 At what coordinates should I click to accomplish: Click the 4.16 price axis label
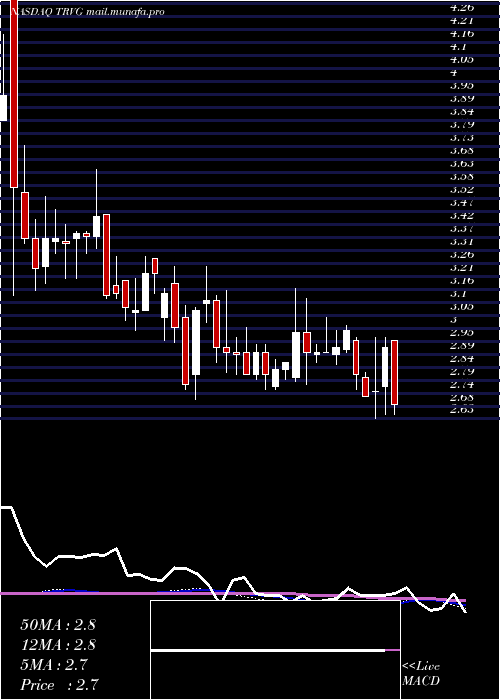[462, 33]
